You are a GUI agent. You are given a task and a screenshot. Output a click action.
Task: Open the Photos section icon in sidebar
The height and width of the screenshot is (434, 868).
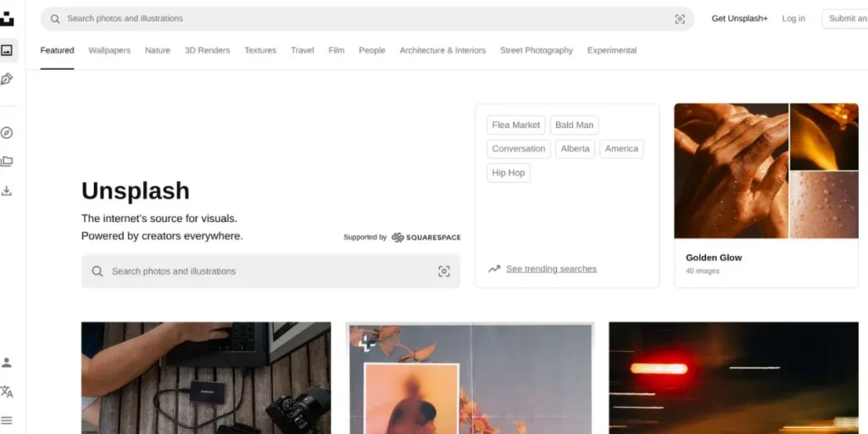(7, 50)
